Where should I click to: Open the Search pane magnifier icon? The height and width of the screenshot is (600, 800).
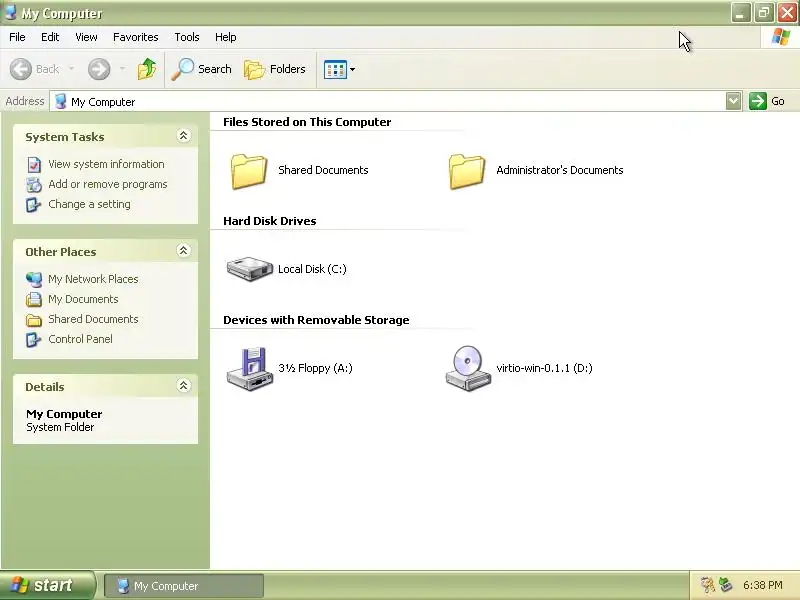(x=182, y=69)
